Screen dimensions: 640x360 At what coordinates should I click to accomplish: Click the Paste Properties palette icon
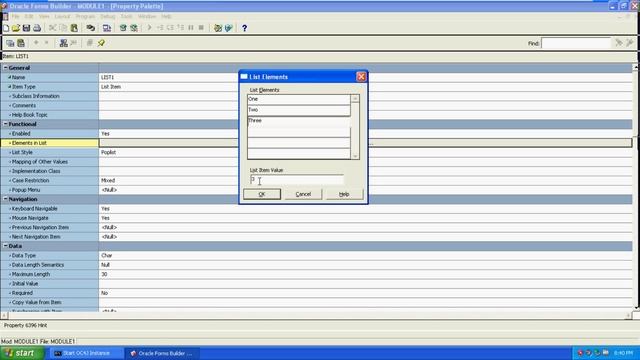click(x=21, y=43)
